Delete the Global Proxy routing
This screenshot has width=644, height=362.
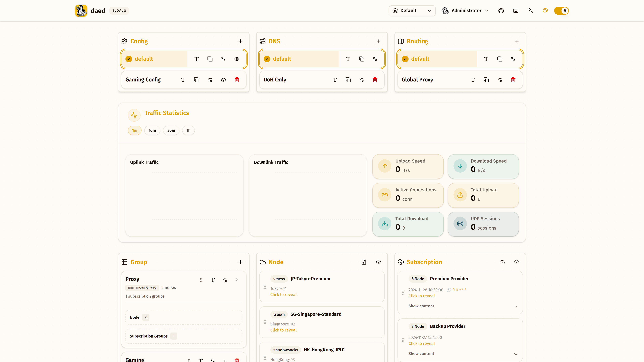(513, 80)
